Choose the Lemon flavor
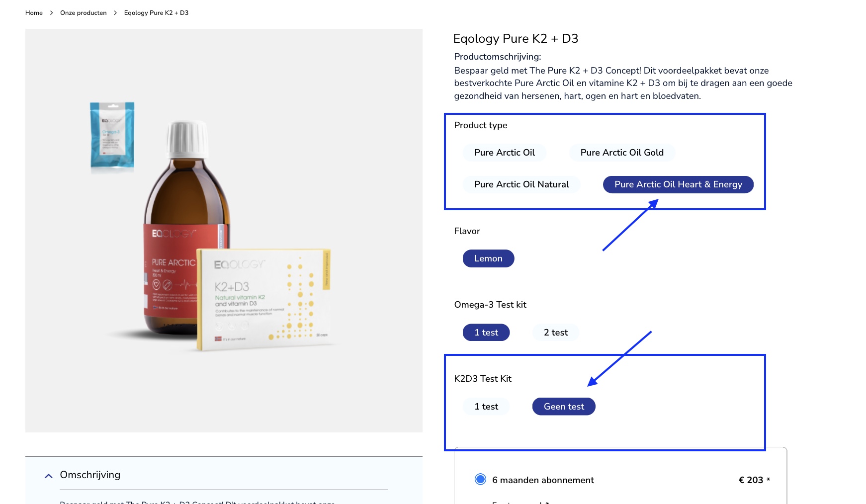The width and height of the screenshot is (866, 504). (488, 258)
